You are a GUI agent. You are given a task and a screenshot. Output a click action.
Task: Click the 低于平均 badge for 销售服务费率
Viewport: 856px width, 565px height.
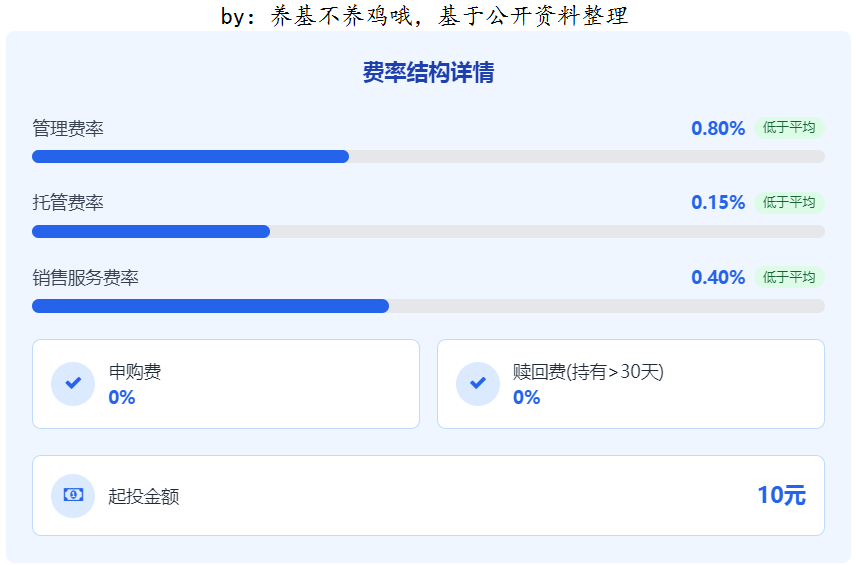(x=789, y=277)
